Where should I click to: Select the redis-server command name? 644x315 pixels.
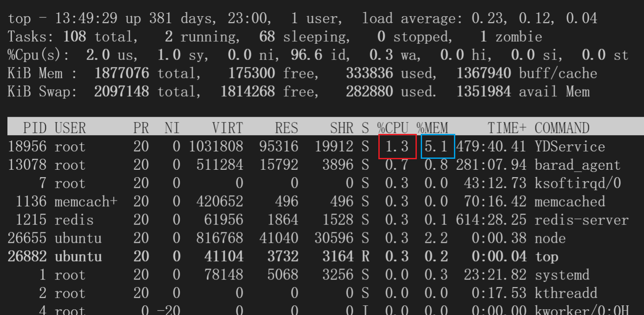582,220
